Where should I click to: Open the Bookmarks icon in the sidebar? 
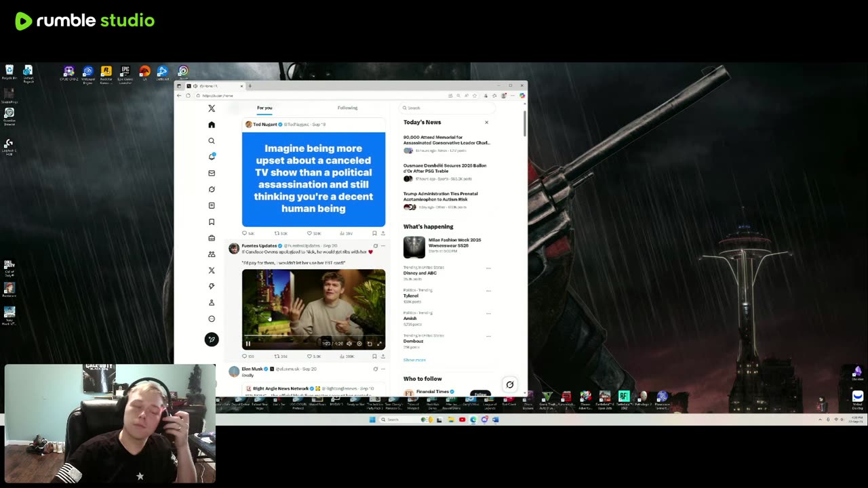click(212, 222)
